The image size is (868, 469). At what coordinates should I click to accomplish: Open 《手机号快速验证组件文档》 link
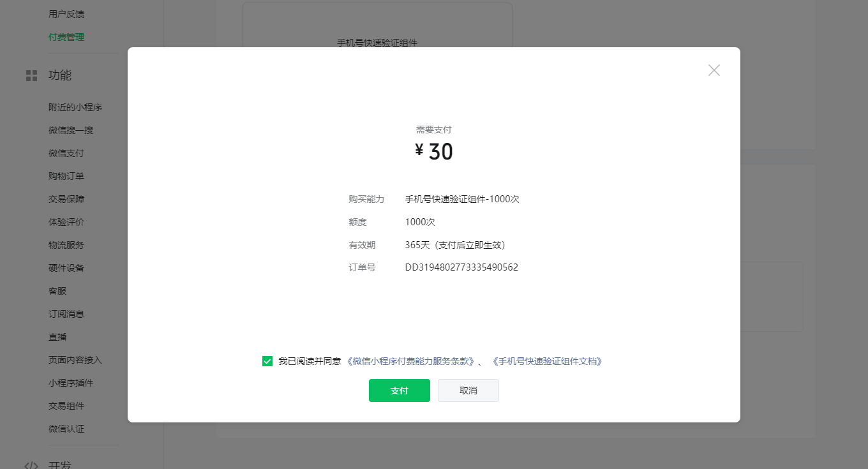(x=547, y=361)
